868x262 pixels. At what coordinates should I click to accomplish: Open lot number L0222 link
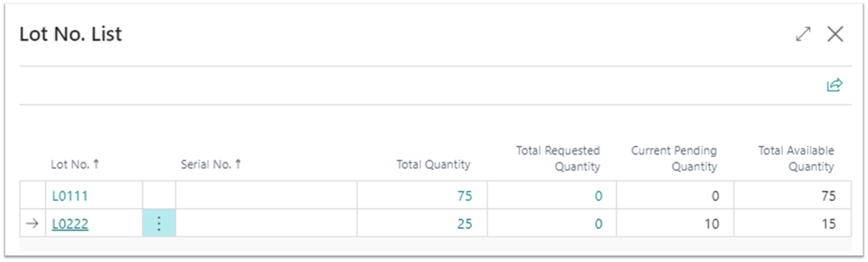[x=70, y=224]
